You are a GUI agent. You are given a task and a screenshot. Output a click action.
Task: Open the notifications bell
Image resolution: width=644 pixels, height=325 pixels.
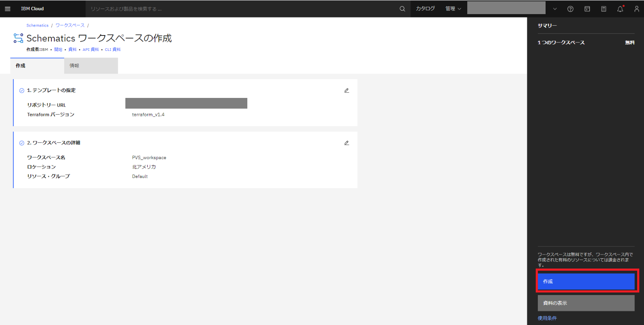pos(620,9)
